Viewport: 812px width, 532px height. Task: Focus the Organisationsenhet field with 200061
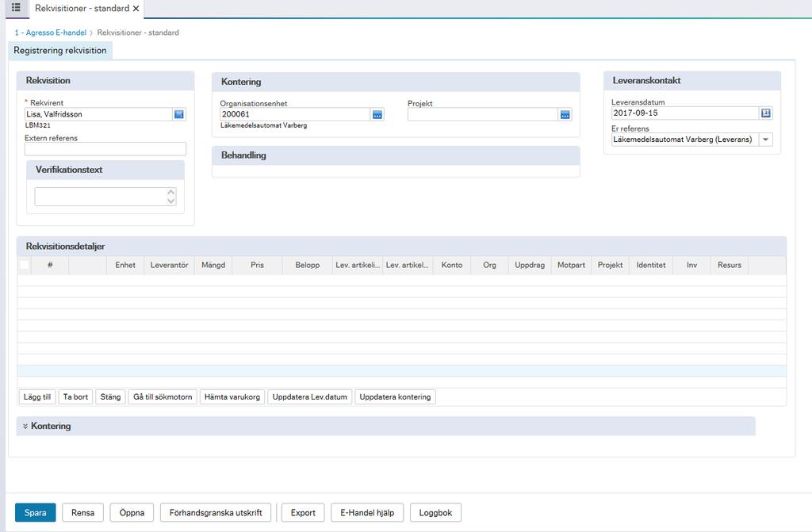tap(295, 114)
